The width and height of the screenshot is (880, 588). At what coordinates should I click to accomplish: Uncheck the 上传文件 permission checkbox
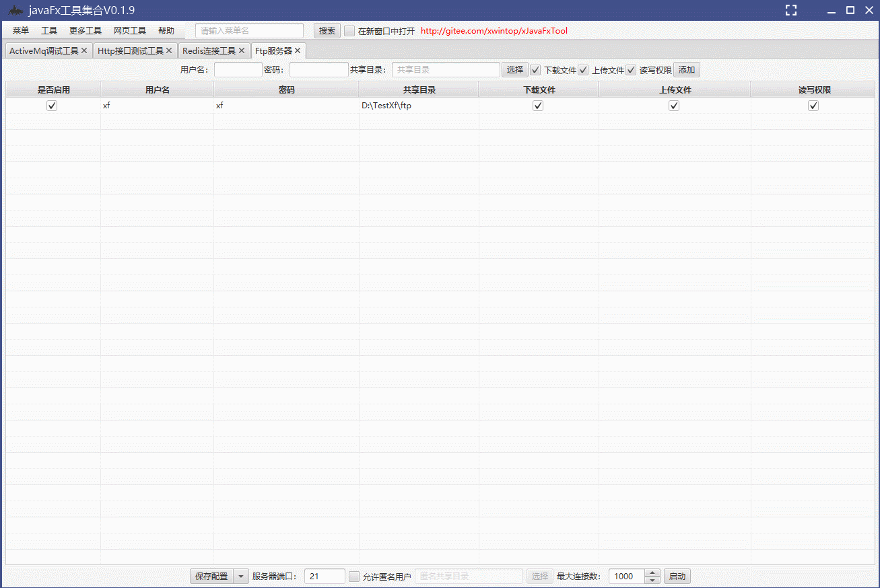point(583,69)
